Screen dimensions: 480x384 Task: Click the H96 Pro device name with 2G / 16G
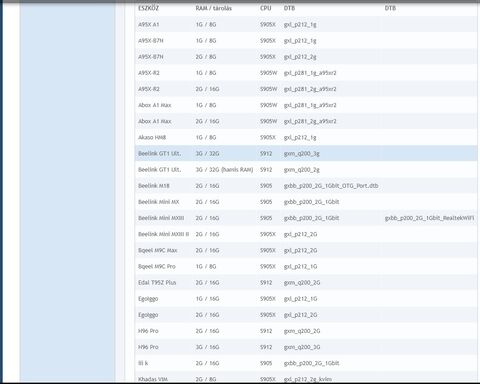[x=148, y=331]
